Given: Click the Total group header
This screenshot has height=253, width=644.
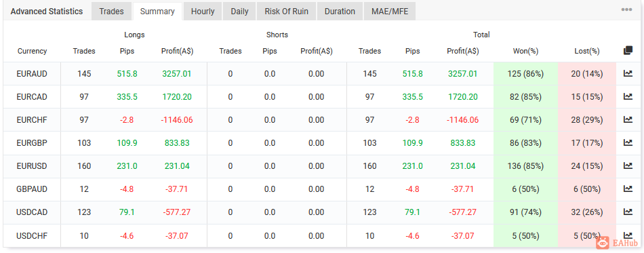Looking at the screenshot, I should (x=481, y=35).
